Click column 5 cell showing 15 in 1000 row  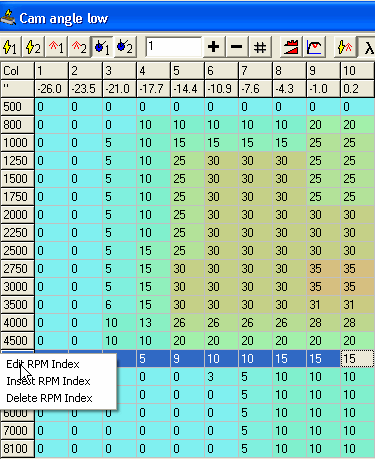point(187,143)
